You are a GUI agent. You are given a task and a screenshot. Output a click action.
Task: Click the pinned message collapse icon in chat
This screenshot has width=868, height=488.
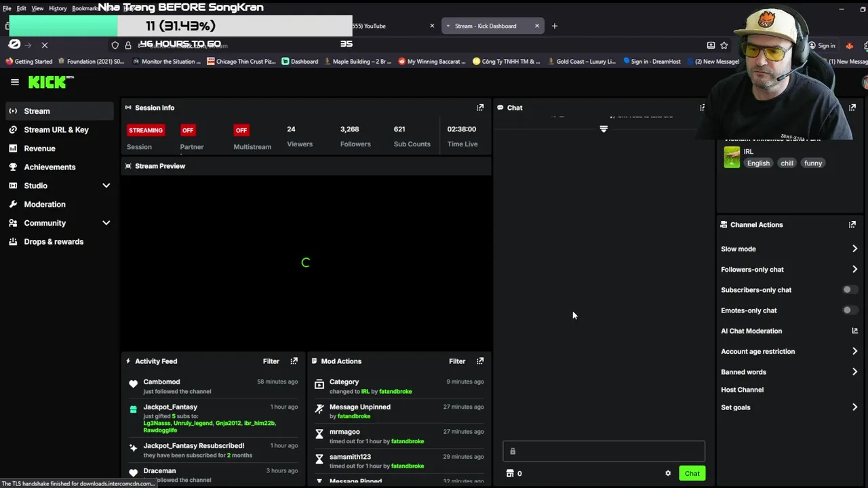604,129
